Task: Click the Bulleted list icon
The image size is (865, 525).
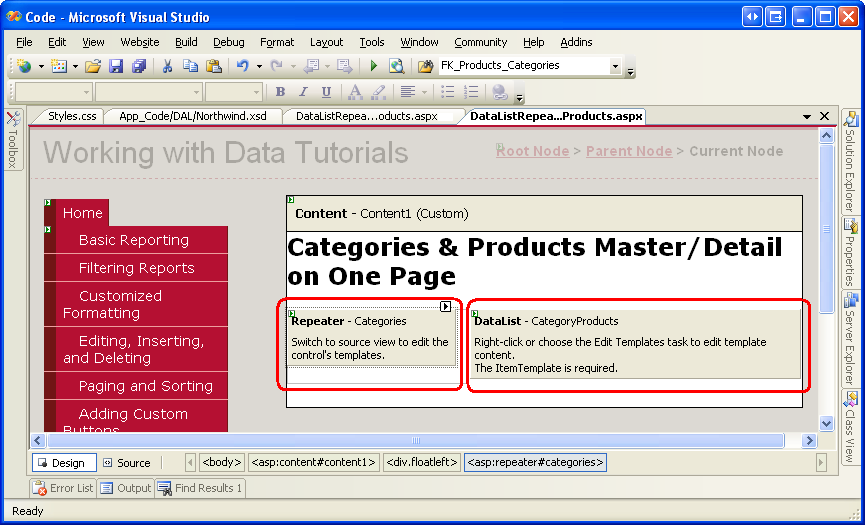Action: click(448, 92)
